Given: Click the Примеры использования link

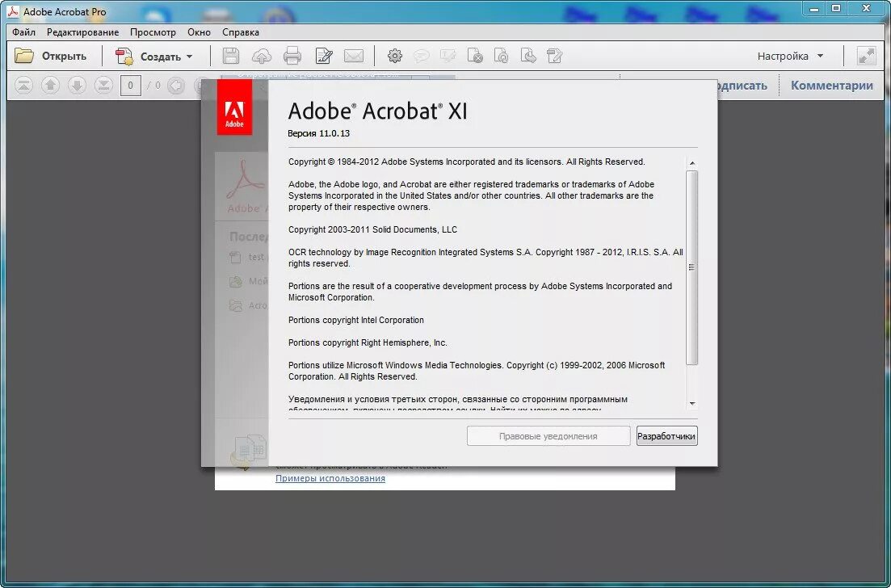Looking at the screenshot, I should click(x=330, y=478).
